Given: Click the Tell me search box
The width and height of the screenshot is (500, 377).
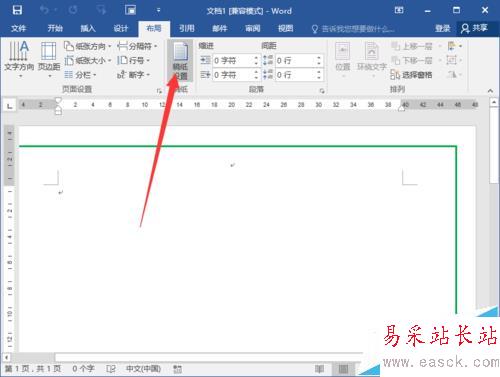Looking at the screenshot, I should [353, 29].
